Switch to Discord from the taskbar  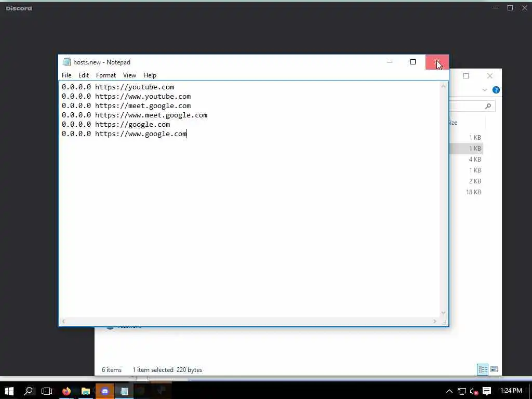pyautogui.click(x=105, y=391)
